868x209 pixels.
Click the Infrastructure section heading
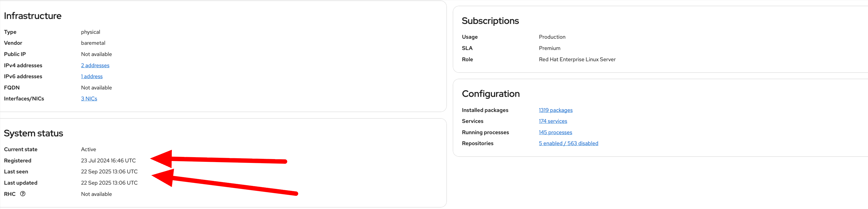33,16
